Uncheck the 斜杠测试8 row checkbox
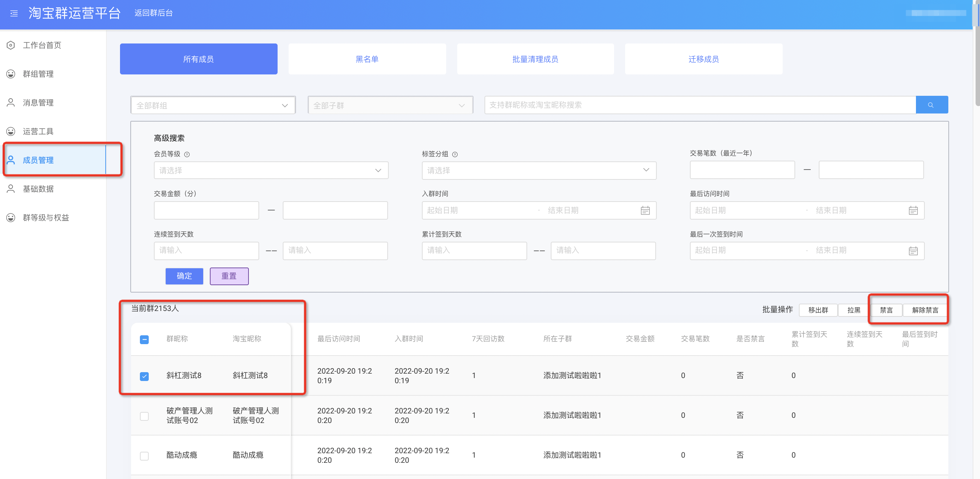The height and width of the screenshot is (479, 980). pyautogui.click(x=144, y=376)
